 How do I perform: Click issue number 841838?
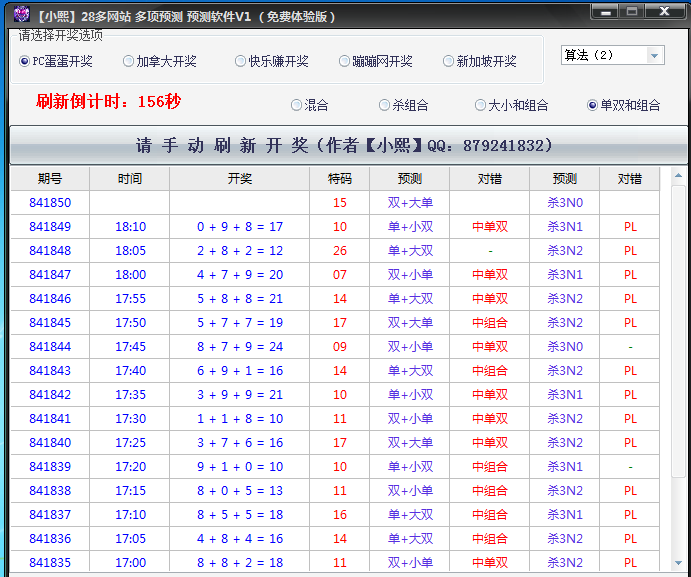[x=50, y=491]
